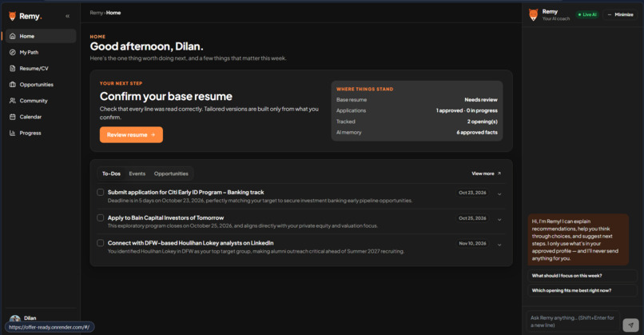Click the Remy breadcrumb link
Image resolution: width=644 pixels, height=335 pixels.
tap(96, 13)
